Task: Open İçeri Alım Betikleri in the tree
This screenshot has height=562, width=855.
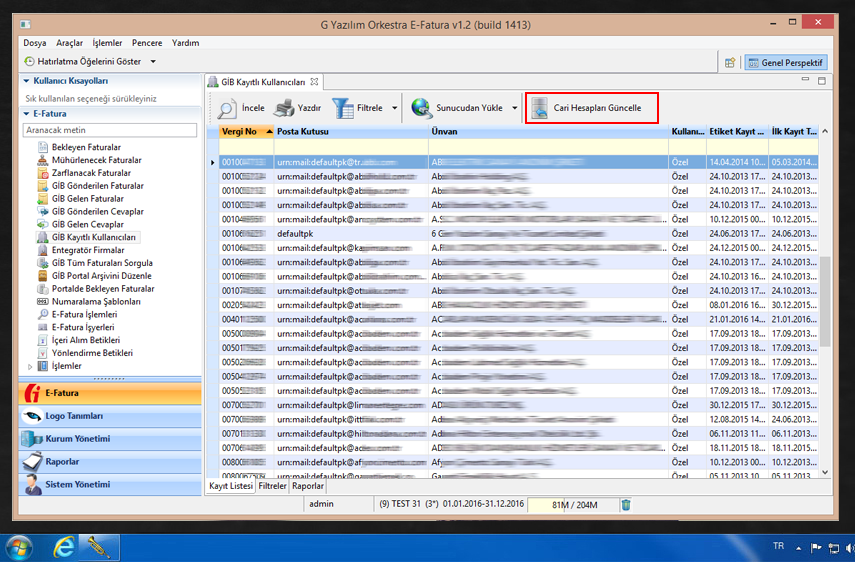Action: 86,340
